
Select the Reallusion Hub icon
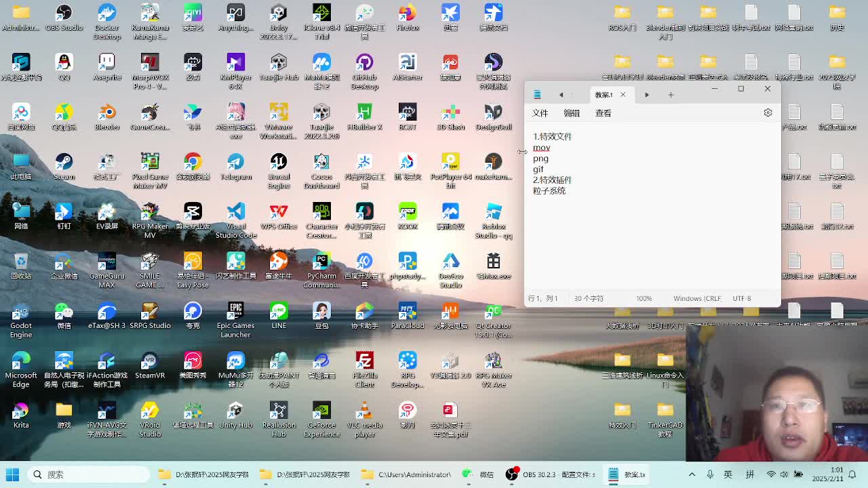point(279,420)
